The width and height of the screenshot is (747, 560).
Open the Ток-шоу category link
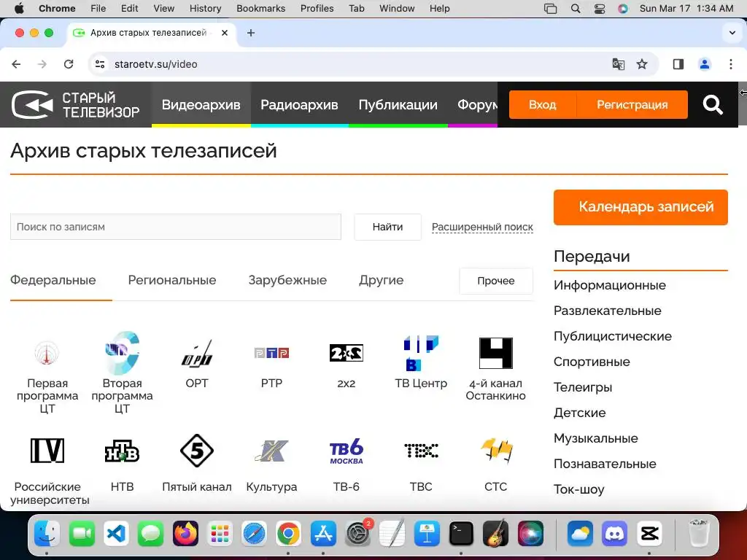[x=578, y=489]
